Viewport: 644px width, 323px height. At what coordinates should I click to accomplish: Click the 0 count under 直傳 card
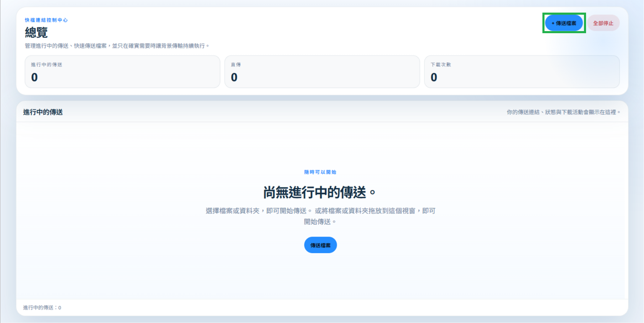coord(234,77)
